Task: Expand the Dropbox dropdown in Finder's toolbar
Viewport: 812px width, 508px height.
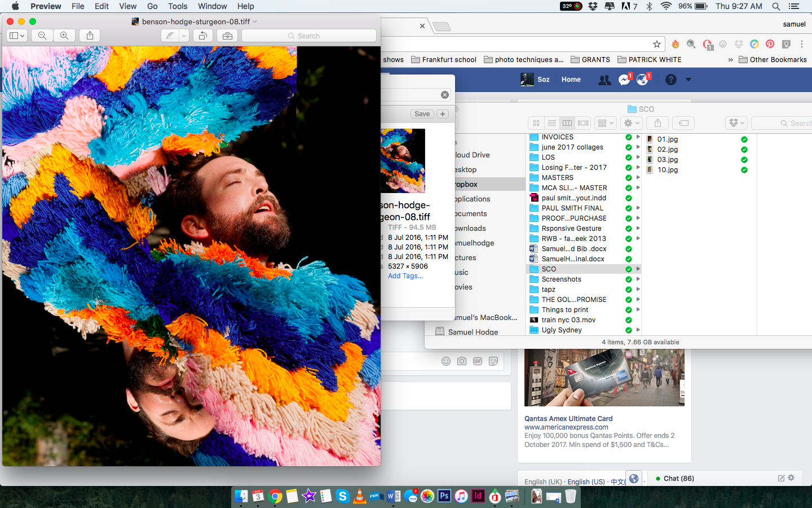Action: tap(736, 123)
